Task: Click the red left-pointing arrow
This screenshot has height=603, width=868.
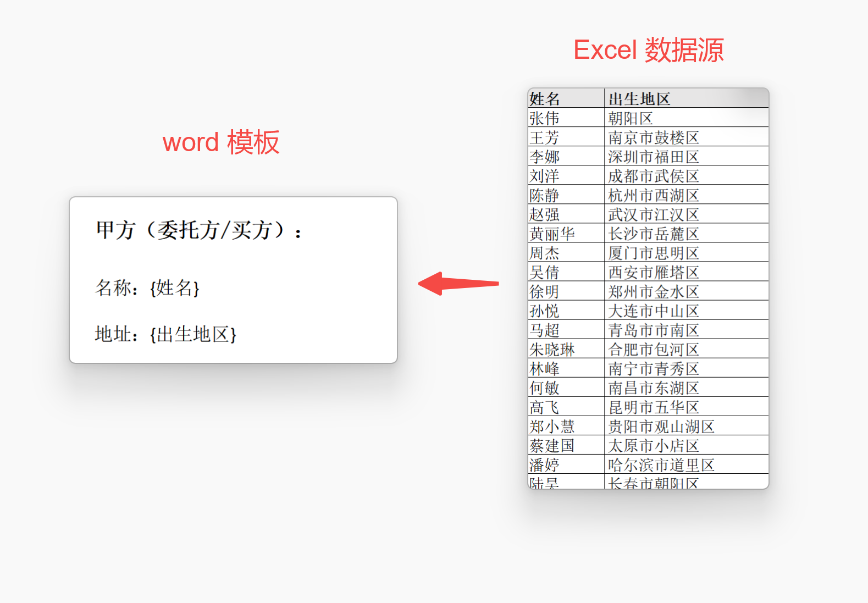Action: coord(457,284)
